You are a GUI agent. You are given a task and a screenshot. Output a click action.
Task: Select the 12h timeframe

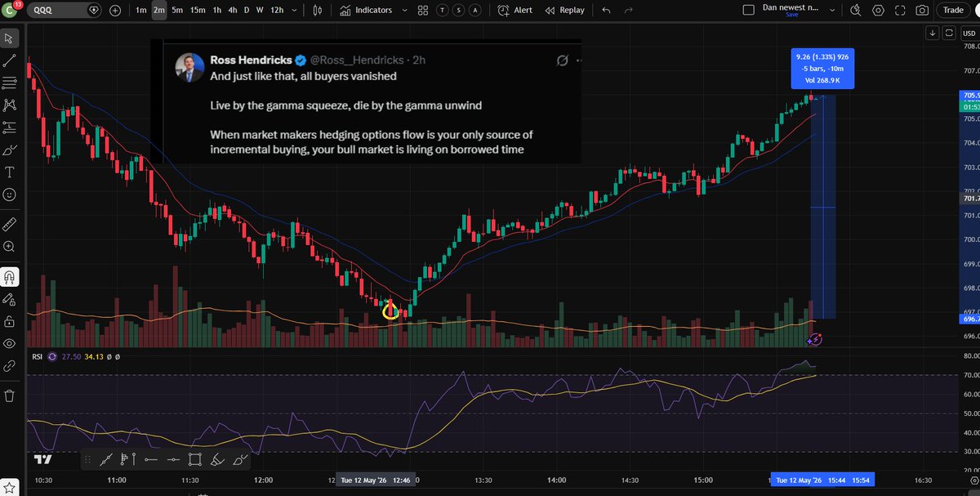click(x=277, y=10)
